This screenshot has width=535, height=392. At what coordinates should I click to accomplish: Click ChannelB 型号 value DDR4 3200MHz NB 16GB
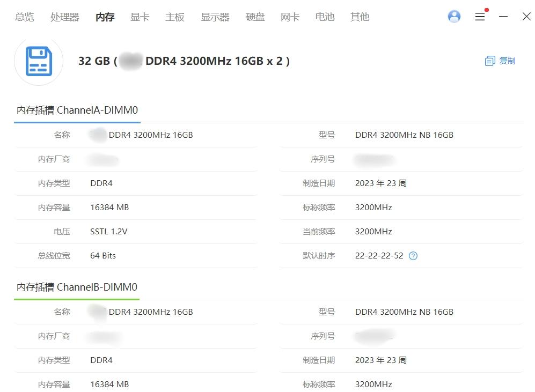(404, 312)
